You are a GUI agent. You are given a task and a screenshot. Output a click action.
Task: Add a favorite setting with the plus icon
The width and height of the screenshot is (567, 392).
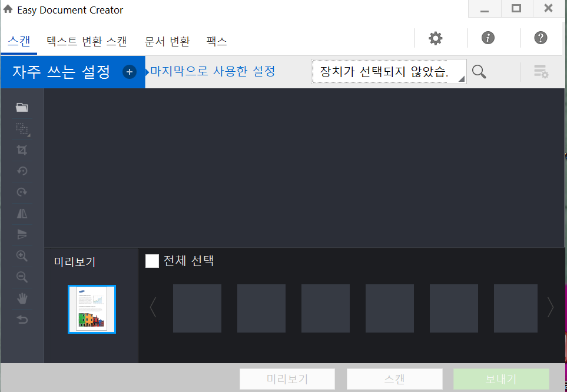point(130,72)
